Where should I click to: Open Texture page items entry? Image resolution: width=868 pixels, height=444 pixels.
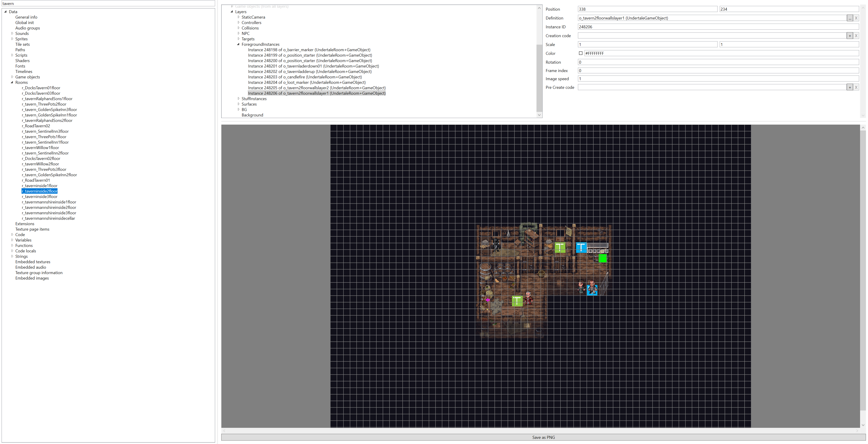pyautogui.click(x=32, y=229)
